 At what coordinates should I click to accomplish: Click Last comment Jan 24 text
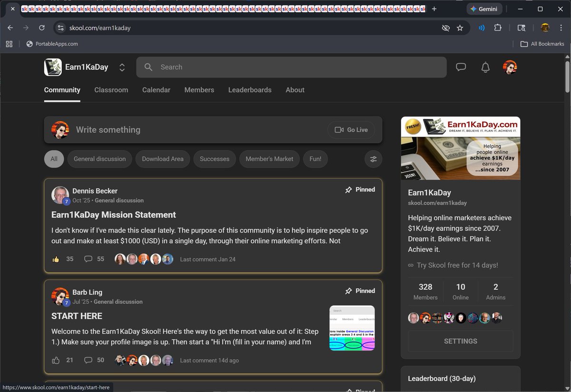click(207, 259)
